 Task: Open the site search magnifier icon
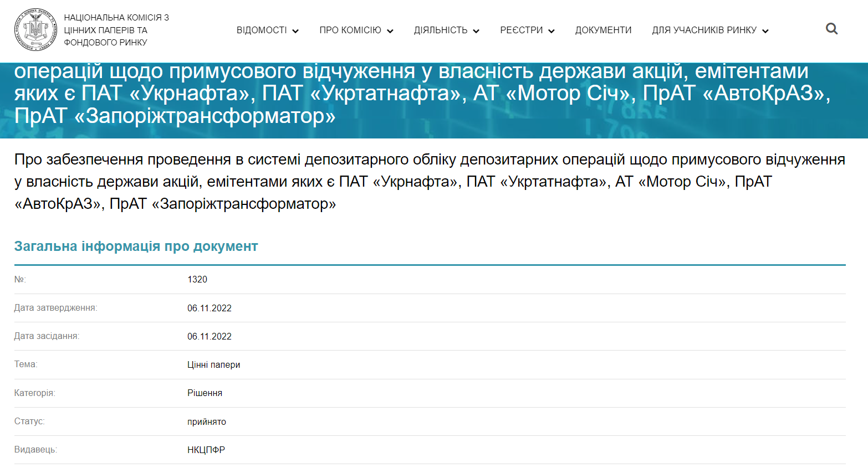pyautogui.click(x=831, y=29)
